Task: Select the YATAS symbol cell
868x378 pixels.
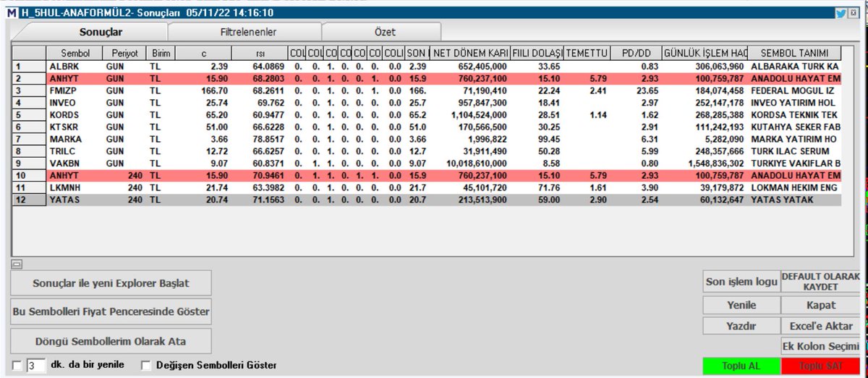Action: [x=75, y=200]
